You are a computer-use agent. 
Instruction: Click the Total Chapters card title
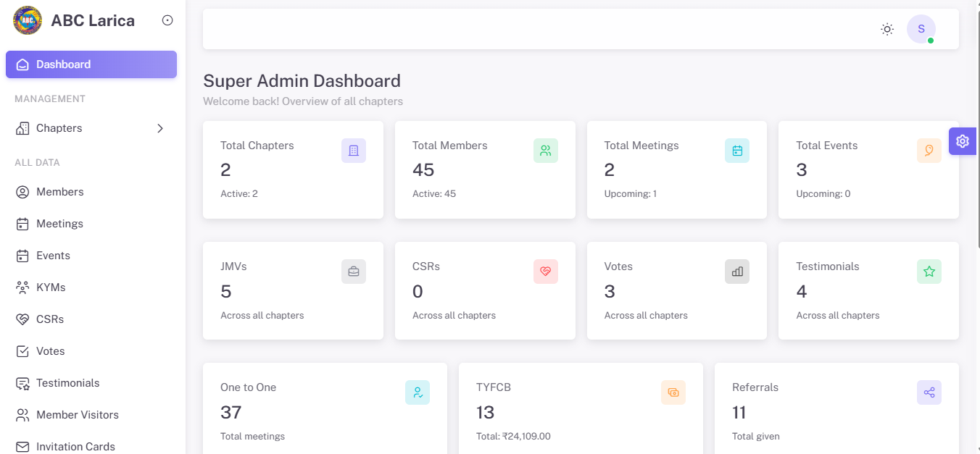[x=257, y=146]
